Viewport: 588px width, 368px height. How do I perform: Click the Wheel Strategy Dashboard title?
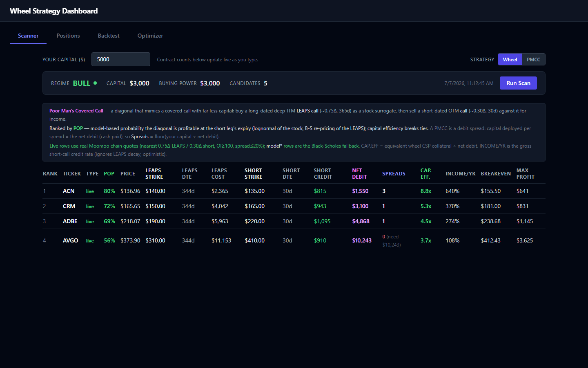click(x=53, y=11)
